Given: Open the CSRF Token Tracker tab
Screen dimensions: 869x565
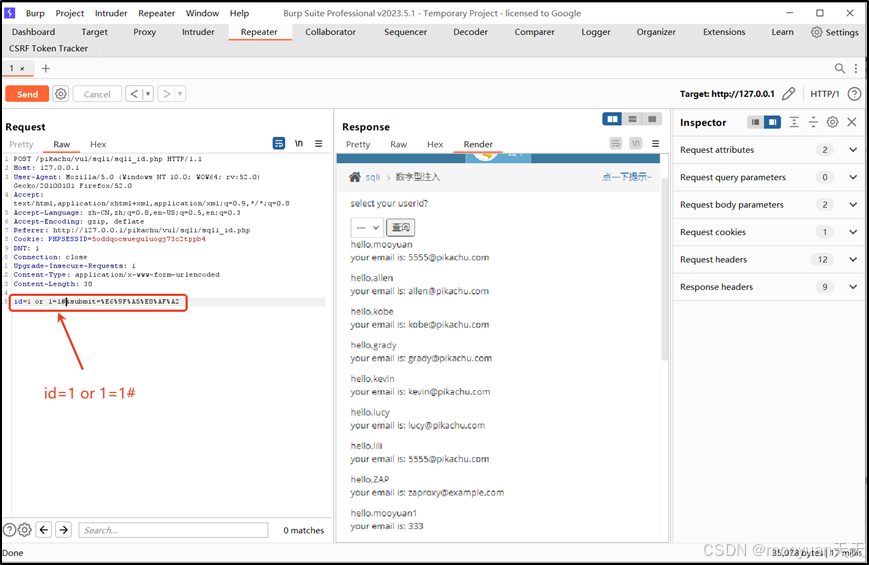Looking at the screenshot, I should [x=48, y=48].
